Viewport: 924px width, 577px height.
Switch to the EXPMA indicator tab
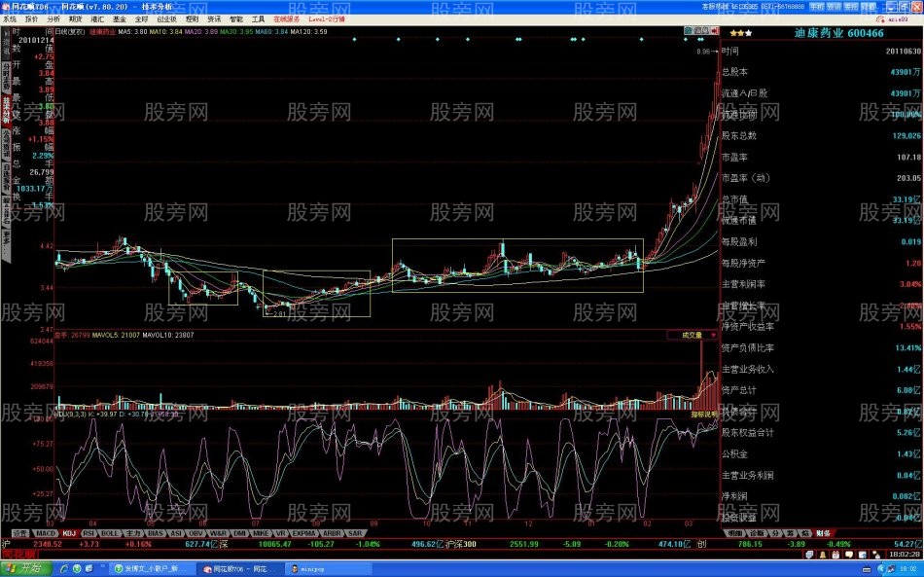point(304,533)
